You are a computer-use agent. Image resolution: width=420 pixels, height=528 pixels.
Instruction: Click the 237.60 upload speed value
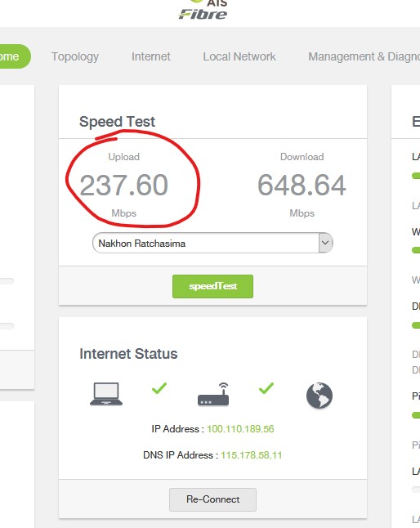click(124, 185)
